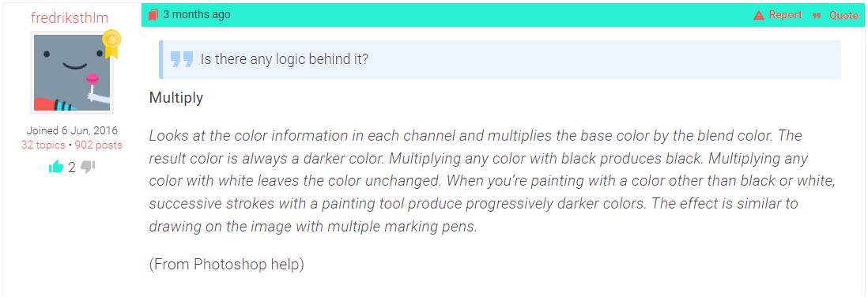The height and width of the screenshot is (297, 868).
Task: Click the 'Joined 6 Jun, 2016' text
Action: 72,131
